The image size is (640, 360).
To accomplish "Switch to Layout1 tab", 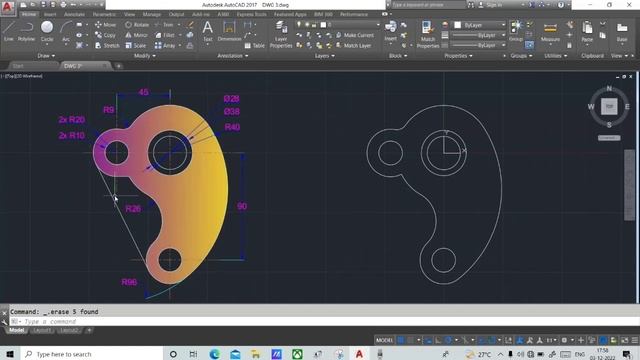I will 42,330.
